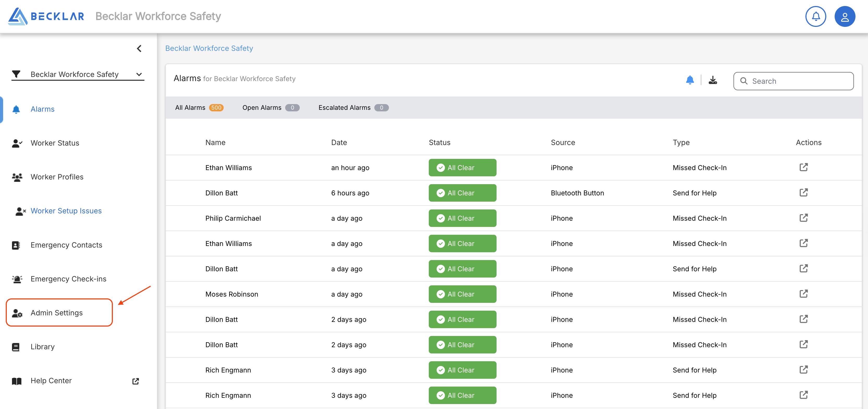Switch to the Open Alarms tab
868x409 pixels.
pos(271,107)
